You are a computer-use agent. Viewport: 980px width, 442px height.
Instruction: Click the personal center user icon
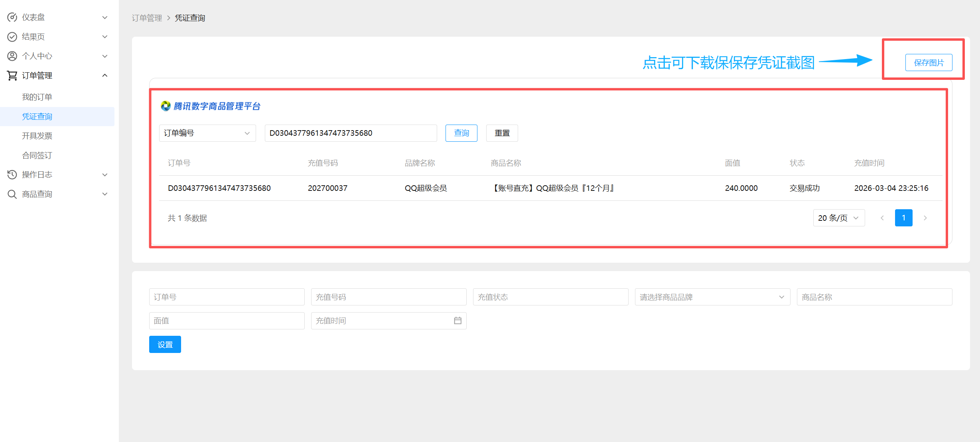pos(12,56)
